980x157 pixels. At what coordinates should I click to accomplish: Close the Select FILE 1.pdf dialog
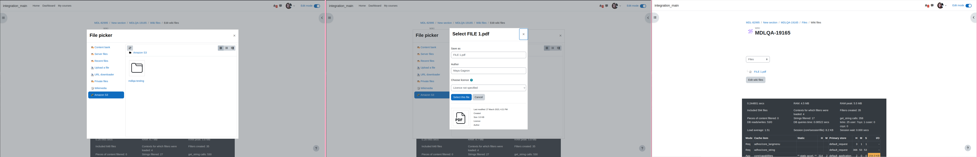click(x=523, y=34)
